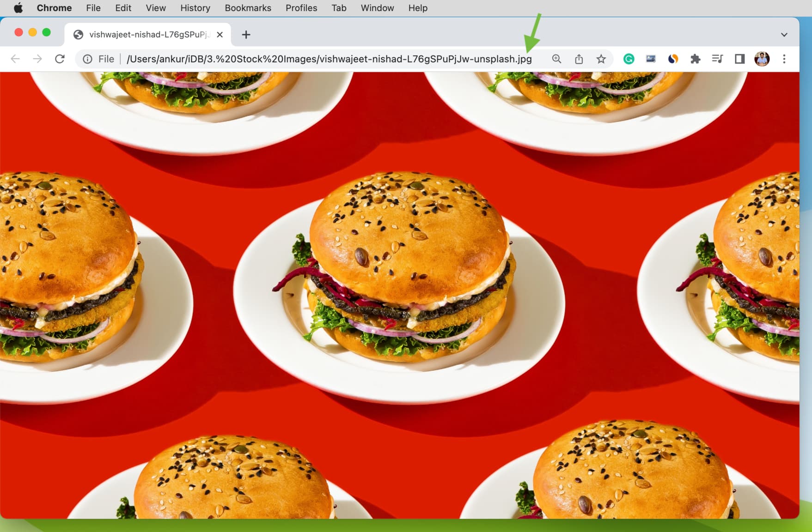The height and width of the screenshot is (532, 812).
Task: Open the Apple menu
Action: (x=18, y=8)
